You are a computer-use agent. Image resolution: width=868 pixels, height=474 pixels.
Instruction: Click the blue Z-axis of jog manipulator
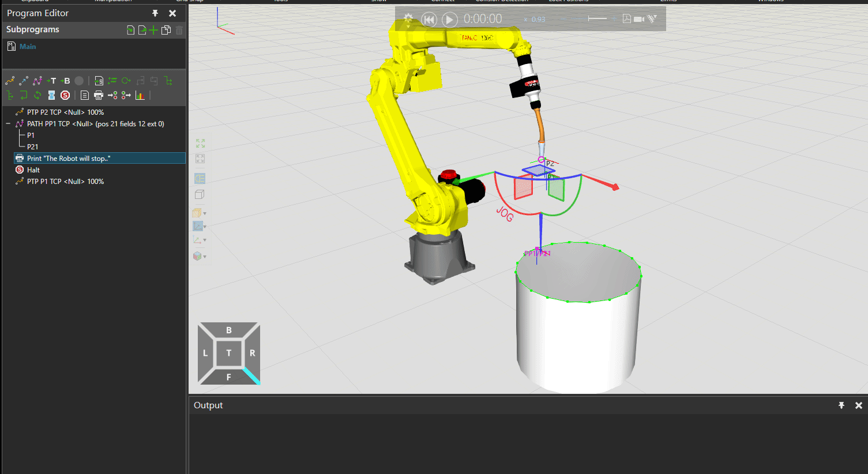pos(540,234)
